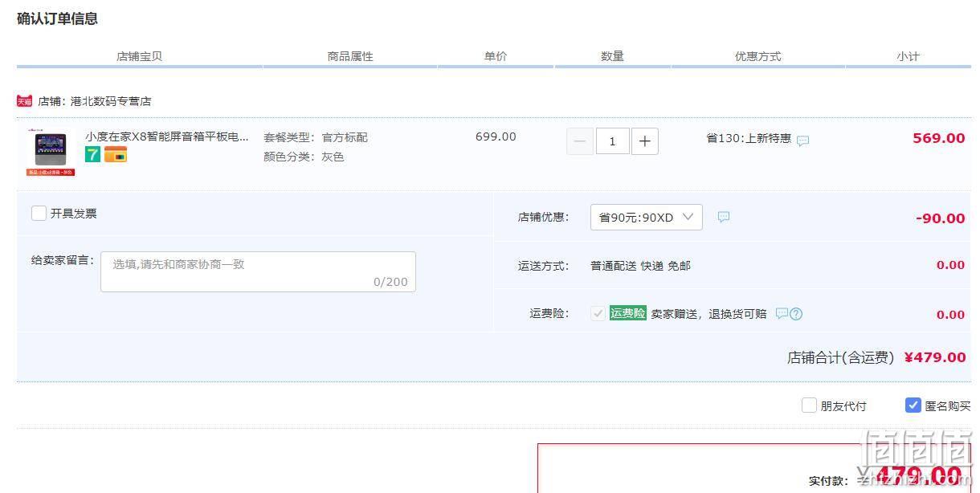Click the 普通配送 快递 免邮 shipping text
980x493 pixels.
tap(640, 266)
